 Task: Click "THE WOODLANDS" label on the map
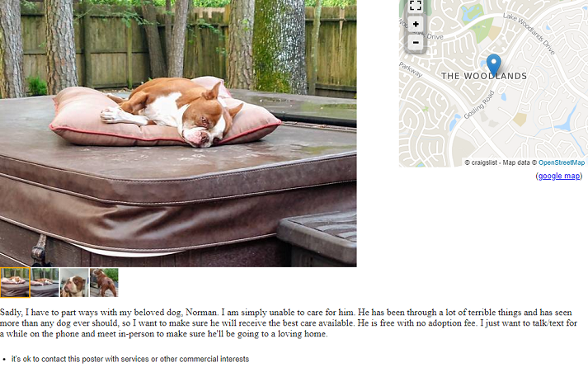pos(484,77)
